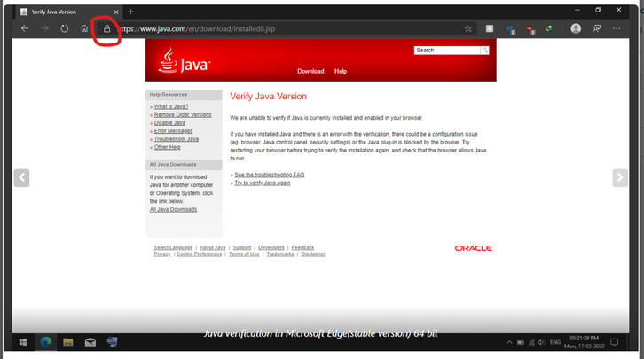Open the Mail app from taskbar
The width and height of the screenshot is (644, 359).
[x=90, y=342]
